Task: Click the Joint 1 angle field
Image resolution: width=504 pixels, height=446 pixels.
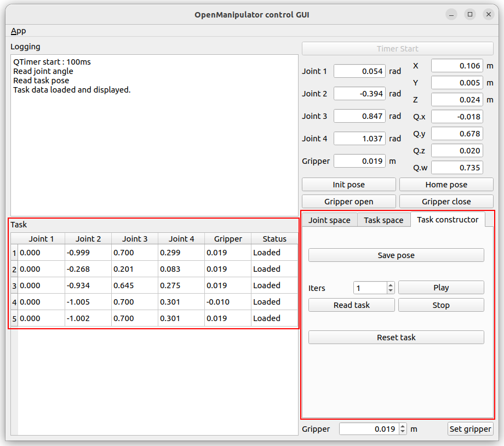Action: [x=359, y=71]
